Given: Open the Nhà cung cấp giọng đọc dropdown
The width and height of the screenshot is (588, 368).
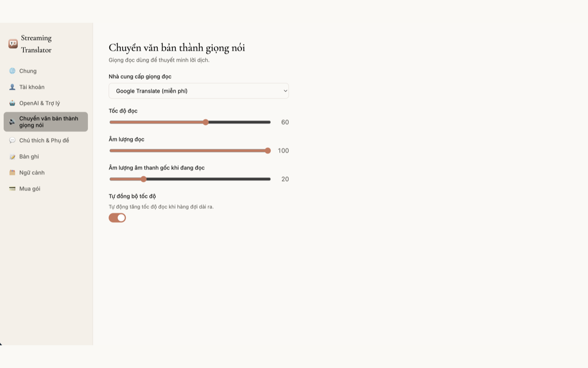Looking at the screenshot, I should 198,91.
